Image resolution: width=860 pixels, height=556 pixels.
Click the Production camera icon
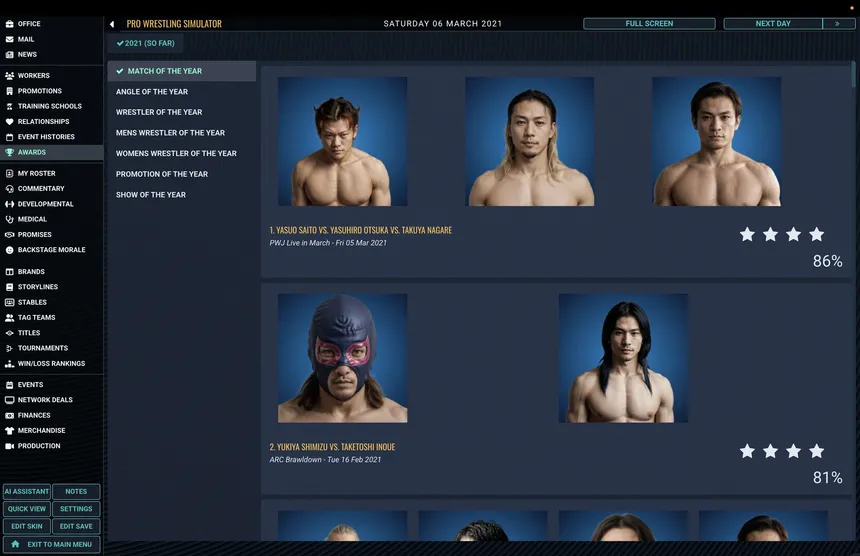tap(9, 446)
